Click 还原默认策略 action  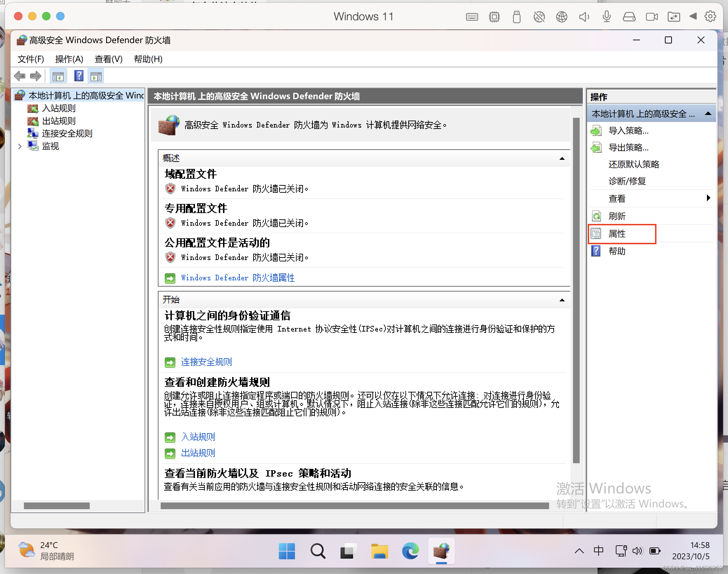click(x=634, y=164)
